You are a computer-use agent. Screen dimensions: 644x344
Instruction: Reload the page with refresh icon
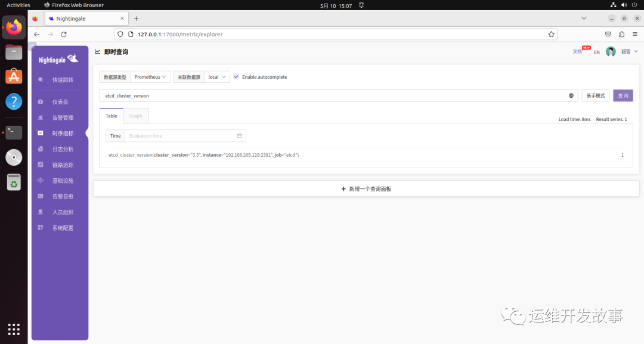pos(64,35)
